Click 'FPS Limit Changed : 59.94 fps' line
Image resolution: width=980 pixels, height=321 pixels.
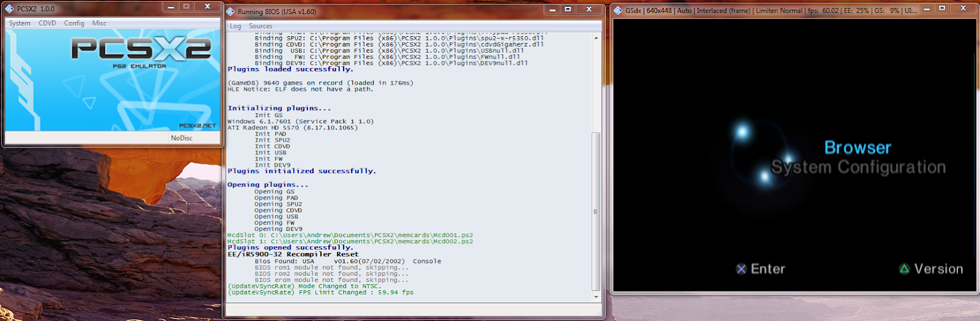(x=320, y=293)
